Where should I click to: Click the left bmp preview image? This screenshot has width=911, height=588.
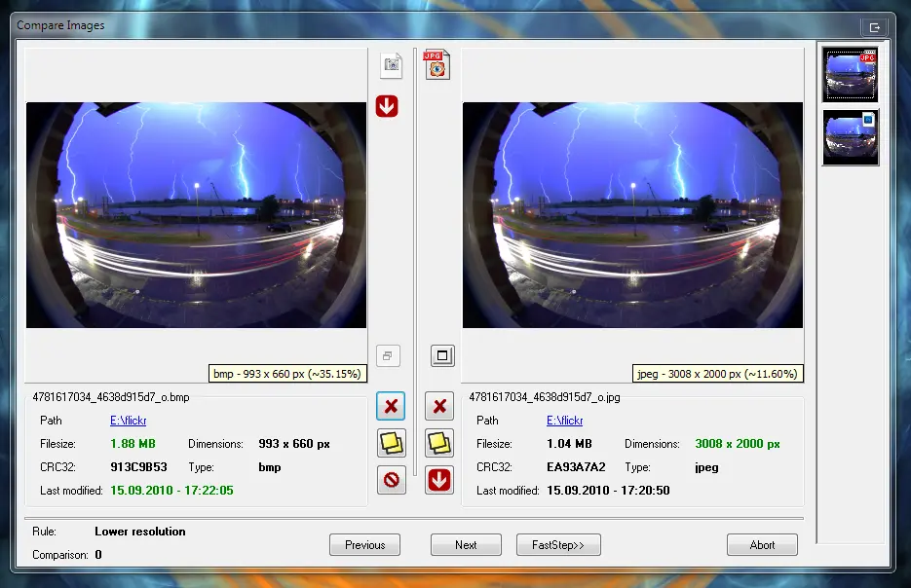(x=197, y=215)
